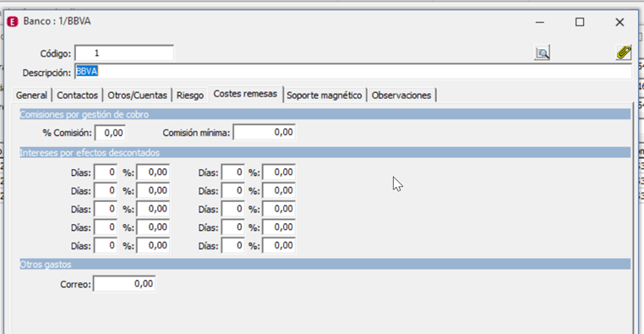Click % field in third row, left column

[x=153, y=209]
